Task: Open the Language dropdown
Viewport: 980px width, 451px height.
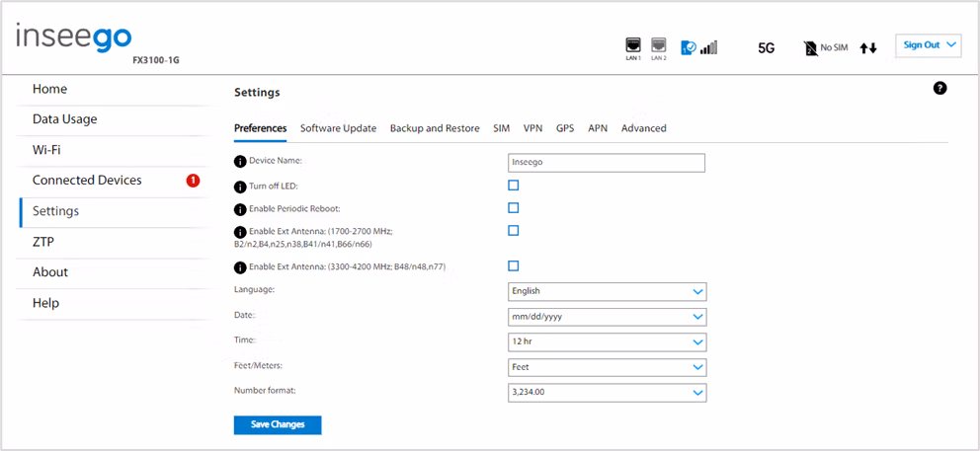Action: tap(607, 291)
